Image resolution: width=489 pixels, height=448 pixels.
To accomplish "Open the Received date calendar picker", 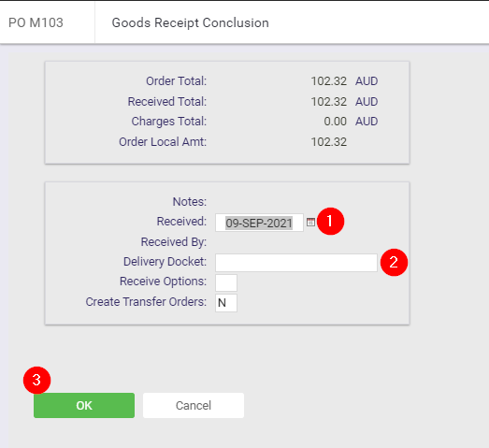I will [310, 222].
